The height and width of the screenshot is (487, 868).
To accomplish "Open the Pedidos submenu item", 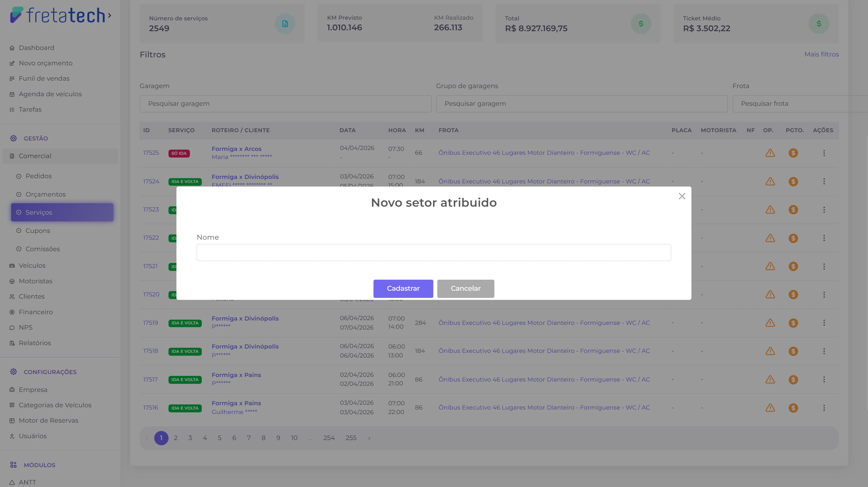I will 38,176.
